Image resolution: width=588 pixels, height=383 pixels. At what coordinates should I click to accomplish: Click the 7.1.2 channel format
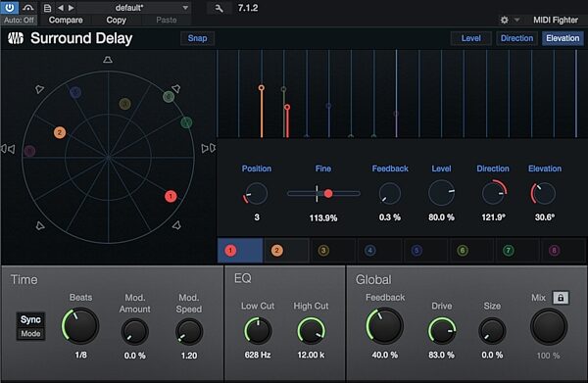point(248,8)
